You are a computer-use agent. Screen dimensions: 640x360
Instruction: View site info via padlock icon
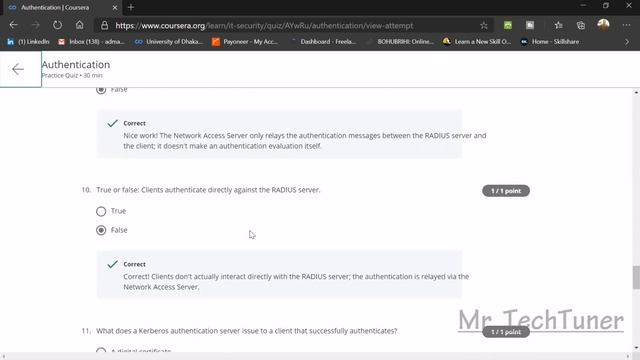coord(104,25)
